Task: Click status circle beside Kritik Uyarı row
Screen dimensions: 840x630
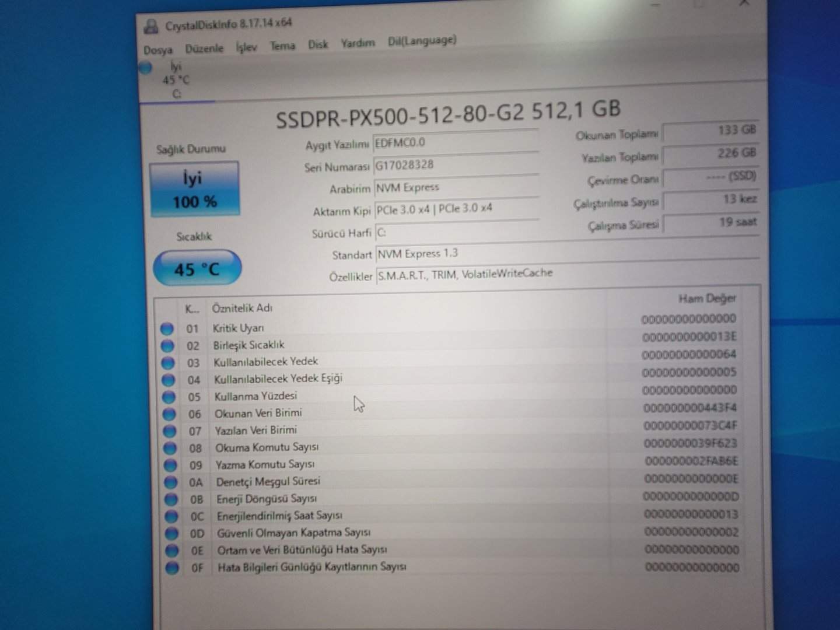Action: pos(167,328)
